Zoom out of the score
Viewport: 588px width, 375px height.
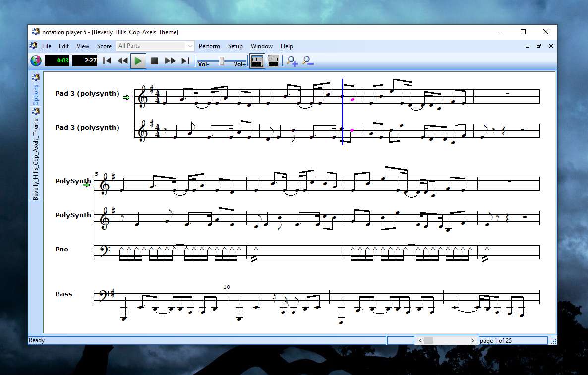point(307,61)
